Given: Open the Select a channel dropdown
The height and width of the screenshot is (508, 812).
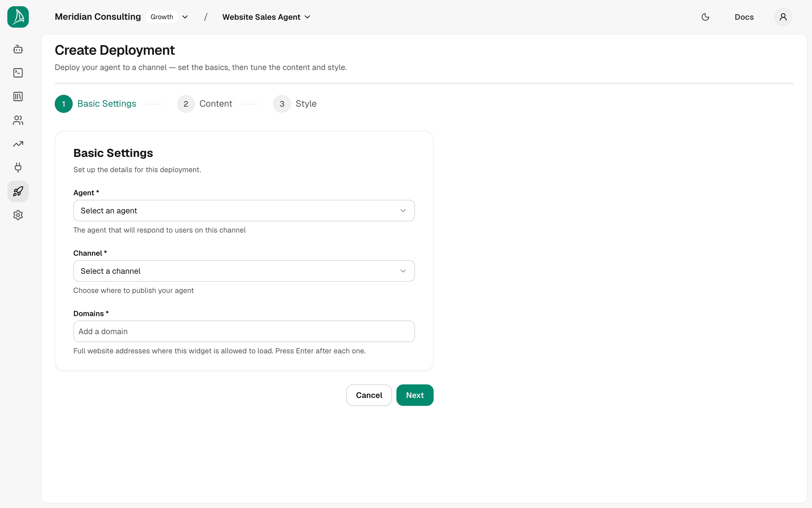Looking at the screenshot, I should (x=244, y=271).
